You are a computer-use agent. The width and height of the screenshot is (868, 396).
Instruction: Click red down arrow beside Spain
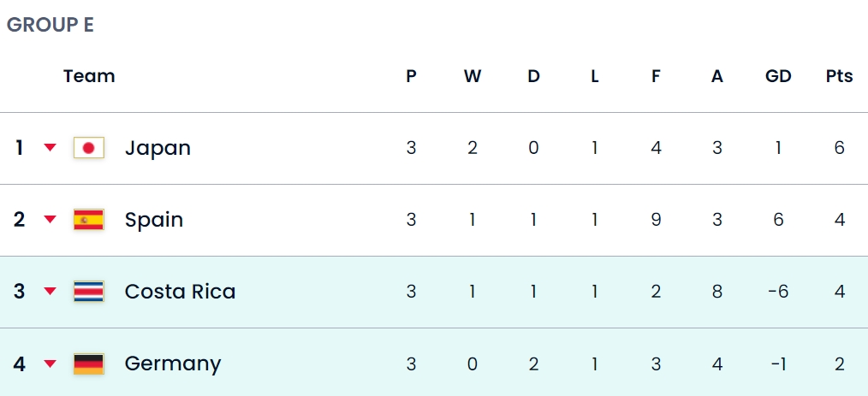pos(51,220)
